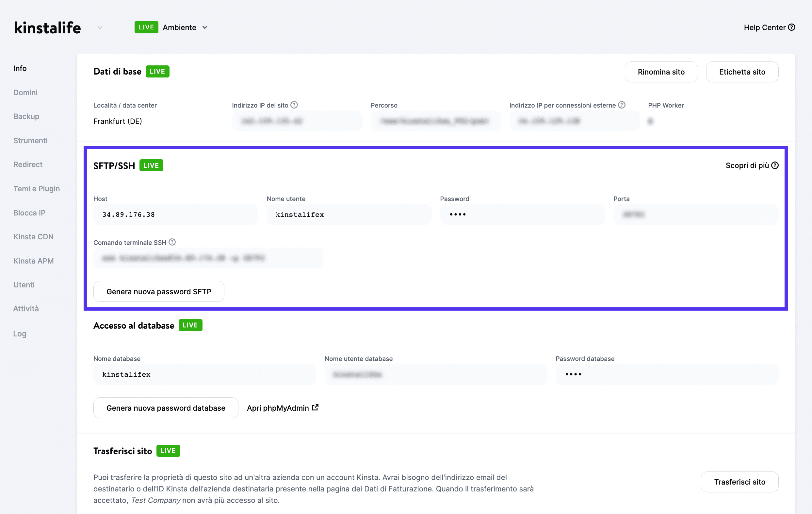The height and width of the screenshot is (514, 812).
Task: Open Temi e Plugin settings
Action: click(36, 188)
